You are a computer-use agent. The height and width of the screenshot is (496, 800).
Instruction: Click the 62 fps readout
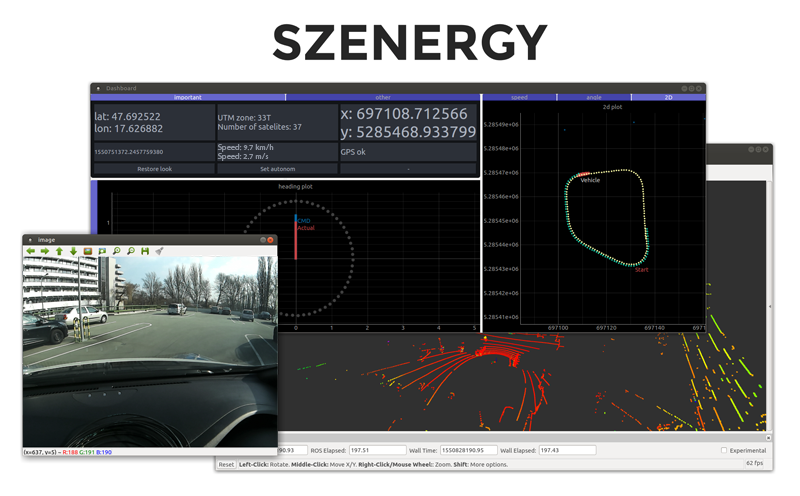[755, 463]
